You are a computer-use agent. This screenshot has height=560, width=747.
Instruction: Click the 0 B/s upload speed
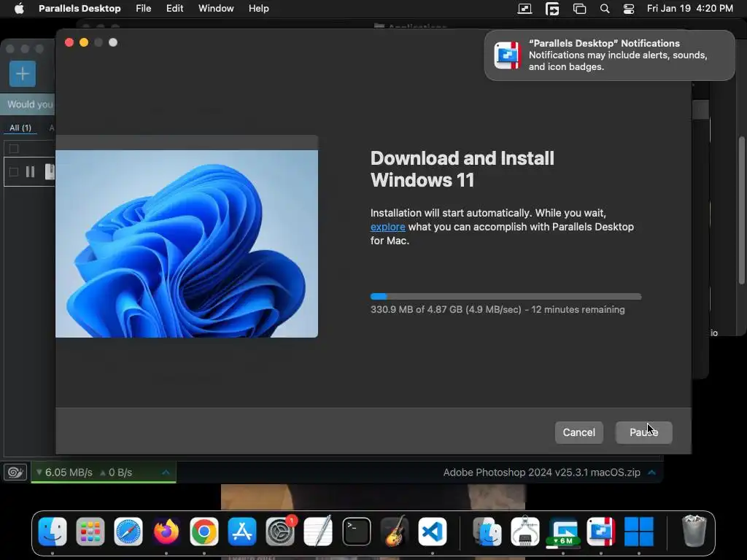pyautogui.click(x=120, y=472)
